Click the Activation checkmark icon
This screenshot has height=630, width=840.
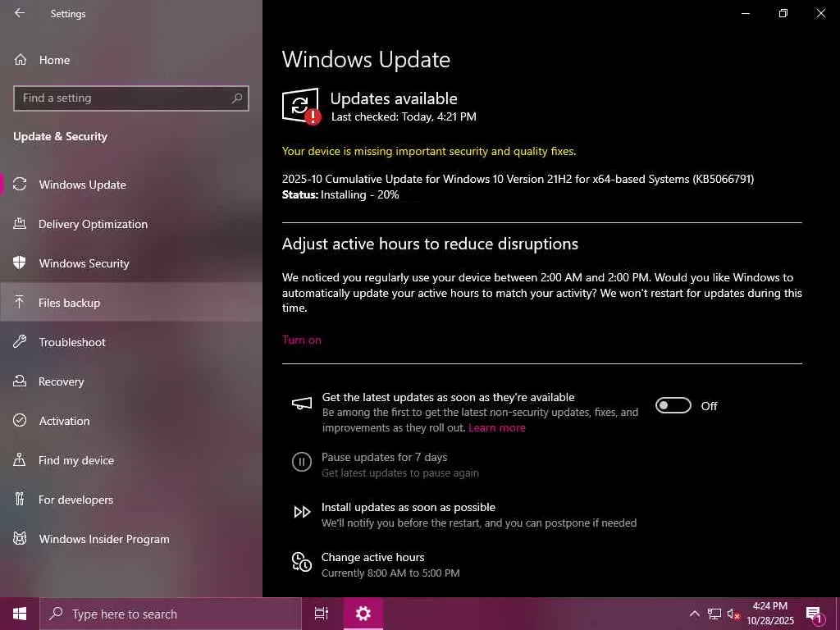click(20, 420)
